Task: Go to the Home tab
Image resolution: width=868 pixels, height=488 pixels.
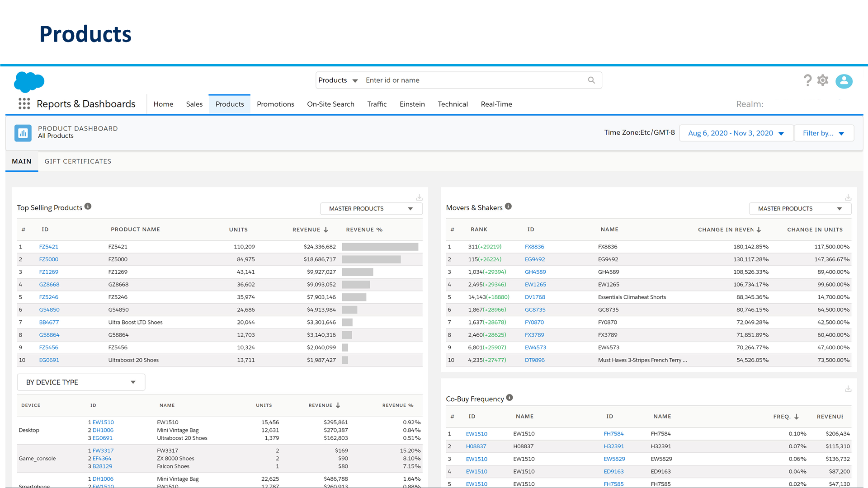Action: click(163, 104)
